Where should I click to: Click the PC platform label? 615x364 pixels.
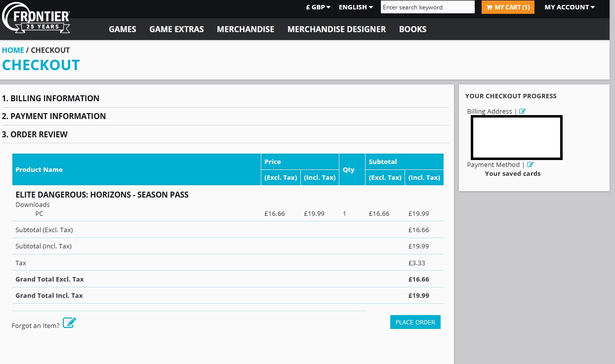pos(40,214)
